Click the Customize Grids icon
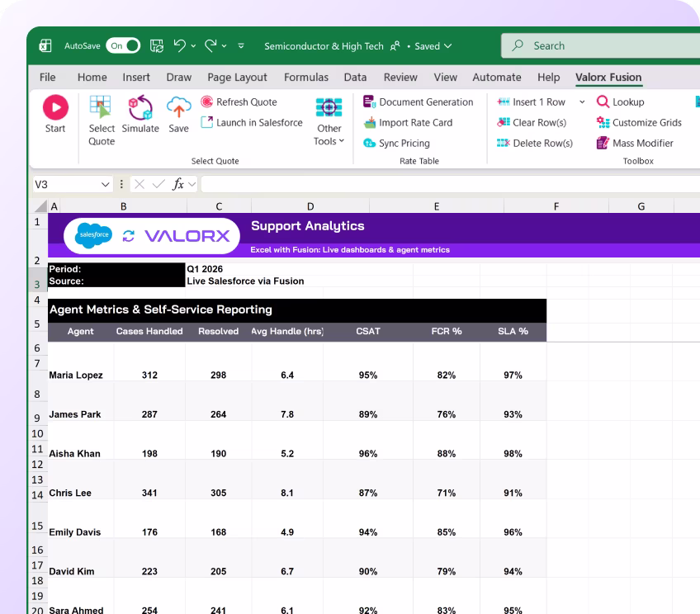This screenshot has height=614, width=700. [603, 122]
